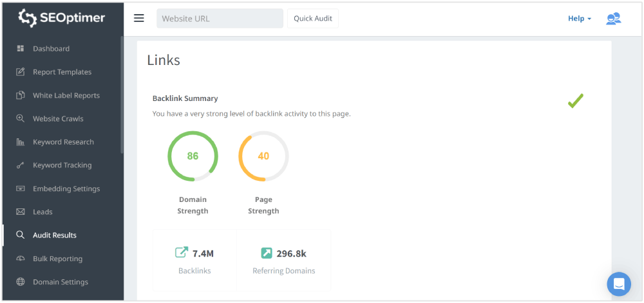Screen dimensions: 644x303
Task: Open Dashboard in the sidebar
Action: point(51,49)
